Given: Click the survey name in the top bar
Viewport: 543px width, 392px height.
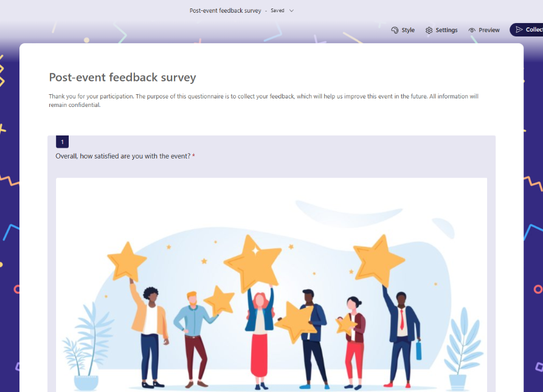Looking at the screenshot, I should [x=225, y=10].
